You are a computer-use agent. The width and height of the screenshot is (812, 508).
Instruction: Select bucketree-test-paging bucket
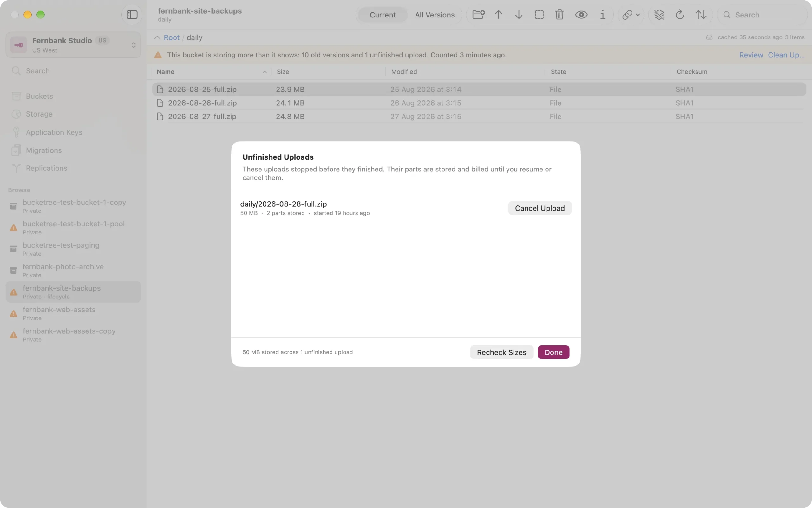point(73,249)
